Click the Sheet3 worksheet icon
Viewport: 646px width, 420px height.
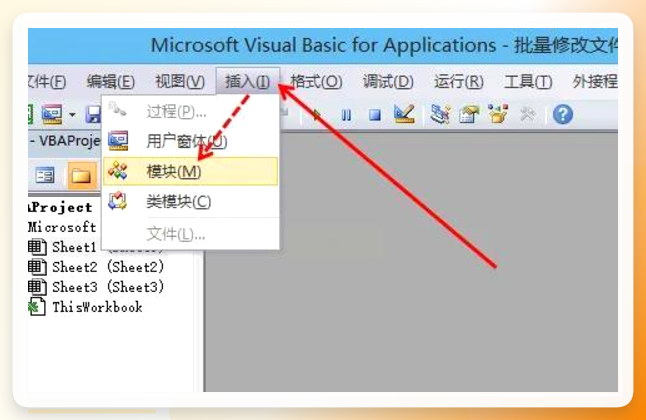pyautogui.click(x=37, y=287)
